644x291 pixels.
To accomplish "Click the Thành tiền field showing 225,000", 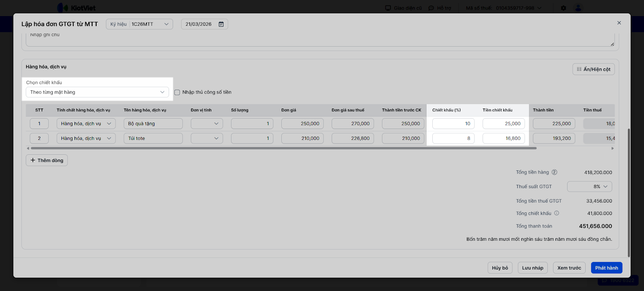I will pos(554,123).
